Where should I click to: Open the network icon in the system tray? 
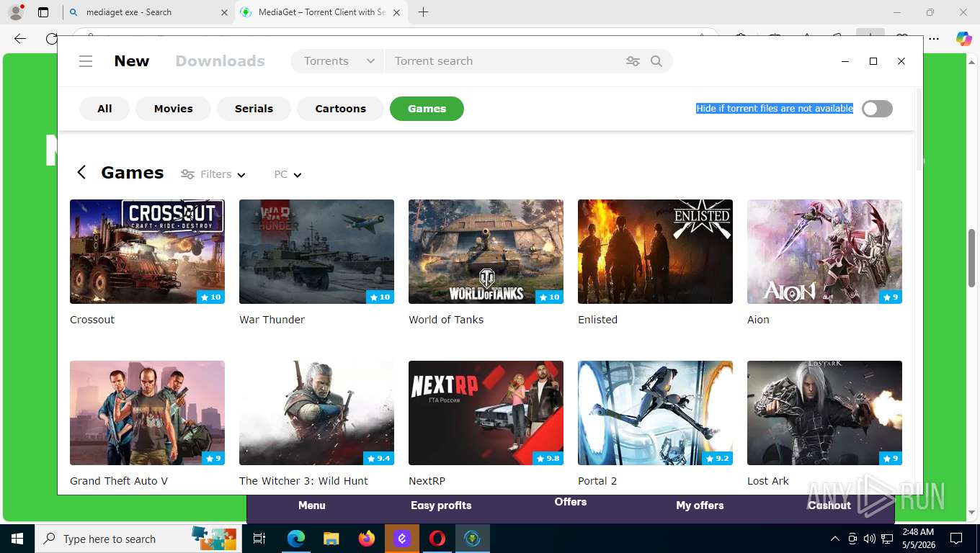(x=888, y=539)
